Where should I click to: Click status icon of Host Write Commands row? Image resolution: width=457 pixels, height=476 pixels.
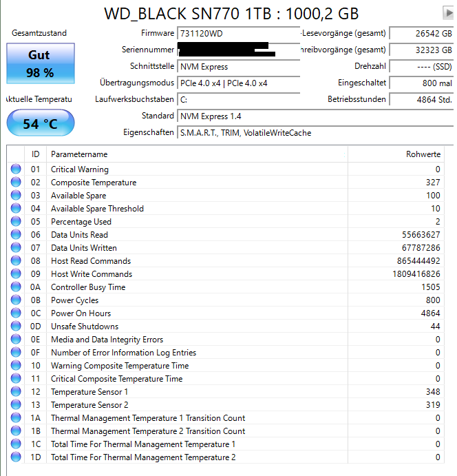coord(16,273)
